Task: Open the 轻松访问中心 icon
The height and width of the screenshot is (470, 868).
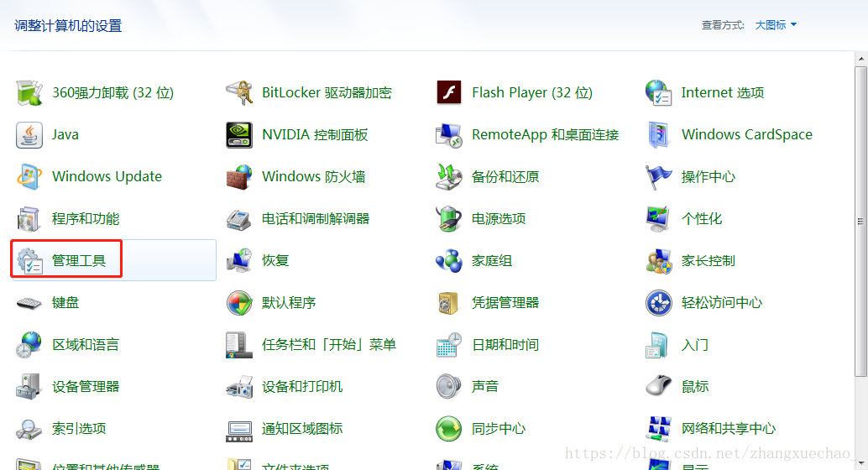Action: point(659,303)
